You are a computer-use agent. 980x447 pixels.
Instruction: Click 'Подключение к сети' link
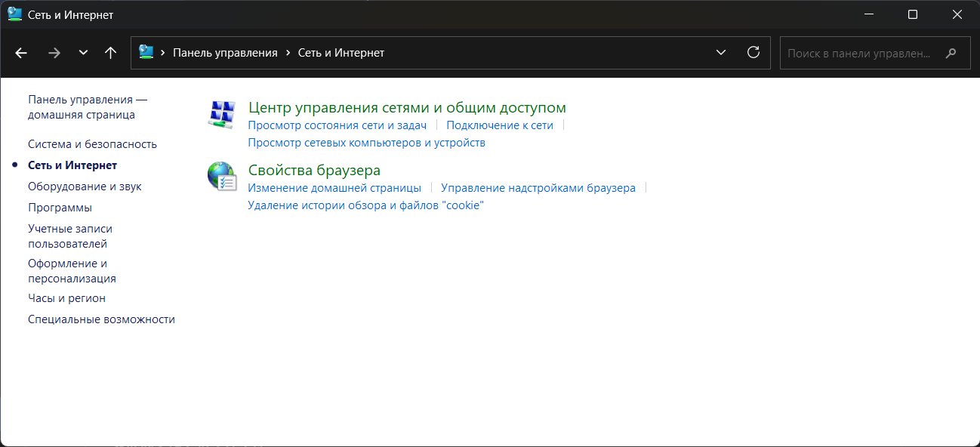coord(499,125)
